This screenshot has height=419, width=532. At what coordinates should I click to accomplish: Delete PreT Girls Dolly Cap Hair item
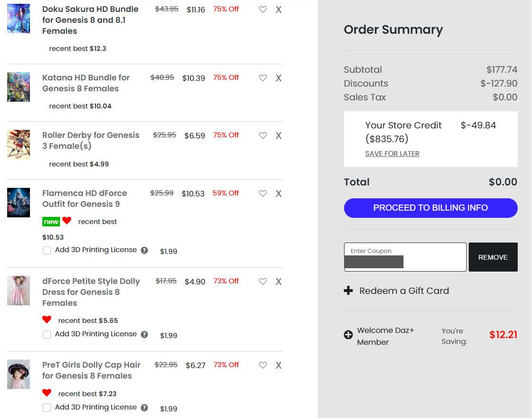click(278, 365)
